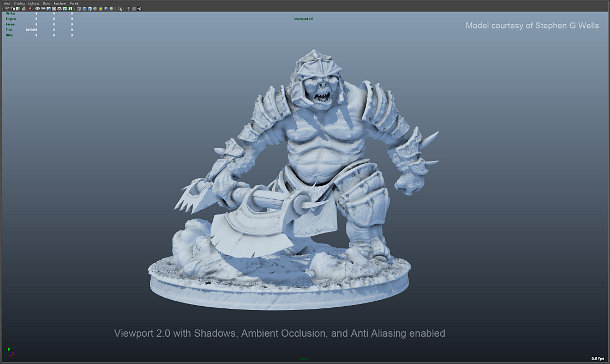Click the Select Camera toolbar icon

[x=7, y=9]
